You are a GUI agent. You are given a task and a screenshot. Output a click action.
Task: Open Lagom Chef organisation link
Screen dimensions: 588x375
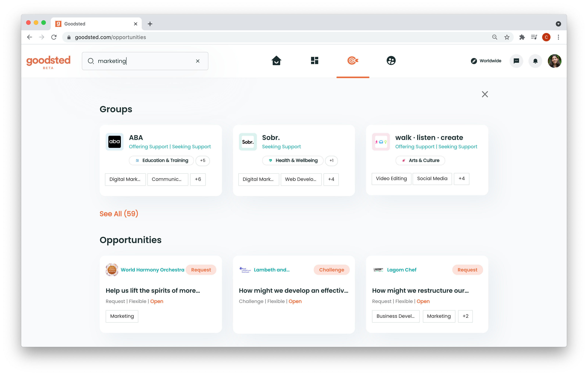coord(402,270)
